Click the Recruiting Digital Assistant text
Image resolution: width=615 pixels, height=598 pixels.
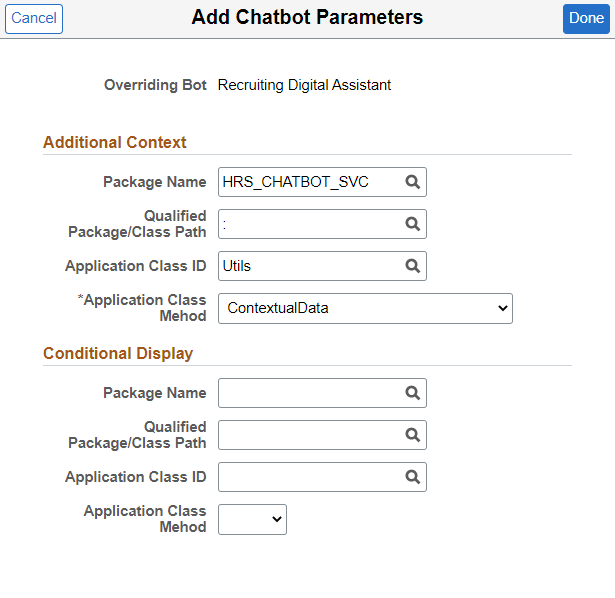304,85
